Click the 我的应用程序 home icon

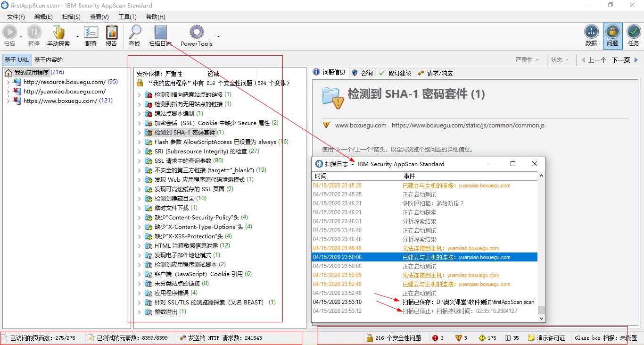8,73
